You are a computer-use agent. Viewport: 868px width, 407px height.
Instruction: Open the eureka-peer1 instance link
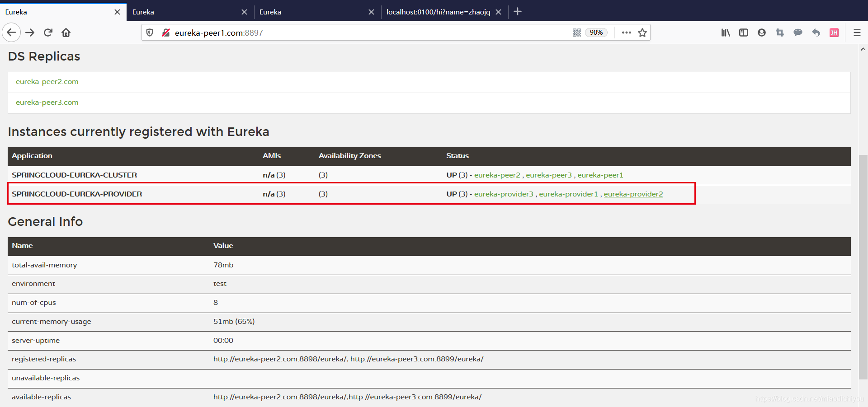click(x=600, y=175)
